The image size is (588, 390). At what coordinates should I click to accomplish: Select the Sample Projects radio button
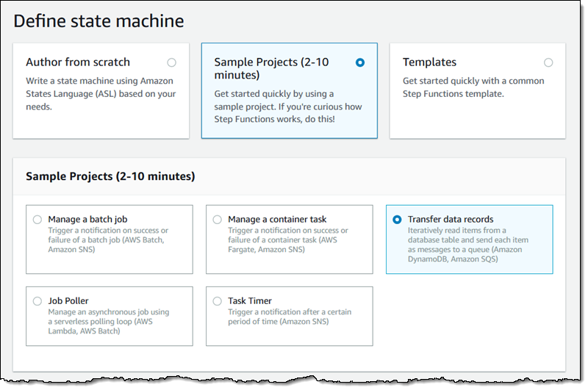pyautogui.click(x=359, y=63)
